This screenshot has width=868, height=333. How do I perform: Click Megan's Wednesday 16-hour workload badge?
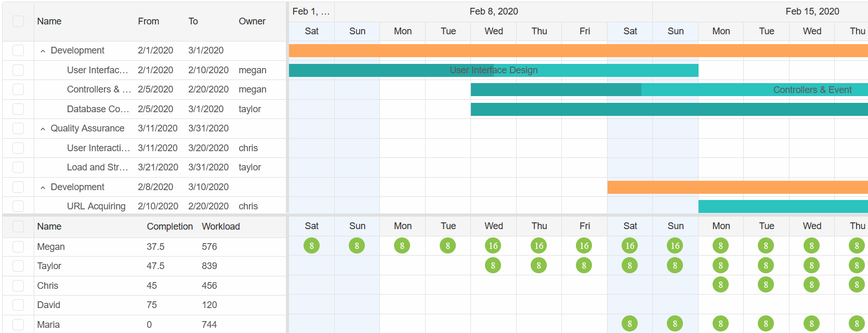click(x=493, y=246)
